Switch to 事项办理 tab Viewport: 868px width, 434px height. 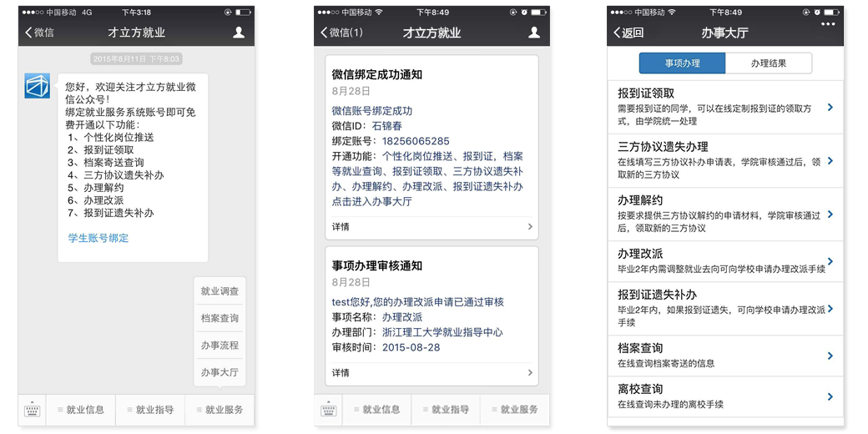[682, 63]
